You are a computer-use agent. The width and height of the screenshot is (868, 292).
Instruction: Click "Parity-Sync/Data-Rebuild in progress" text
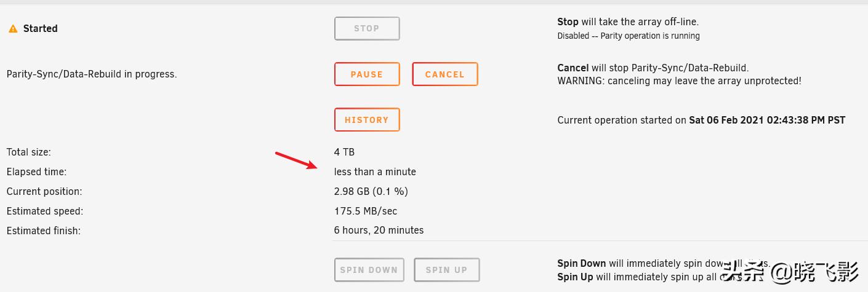point(92,74)
